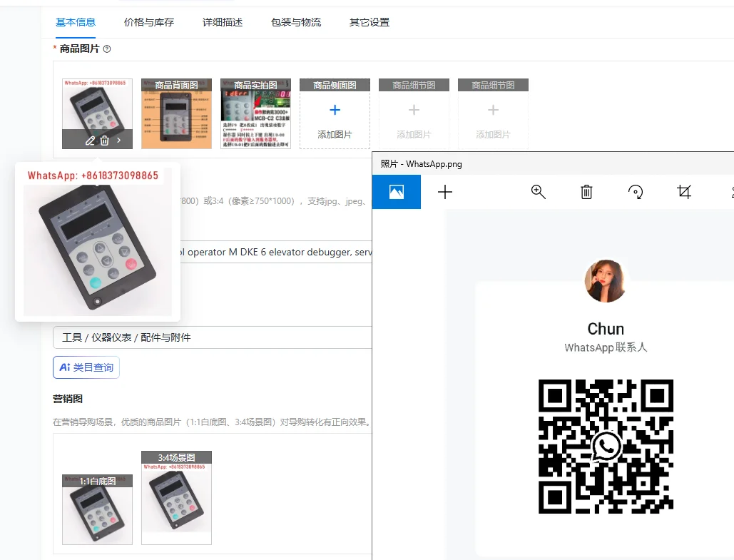734x560 pixels.
Task: Click the WhatsApp 联系人 label
Action: [x=606, y=347]
